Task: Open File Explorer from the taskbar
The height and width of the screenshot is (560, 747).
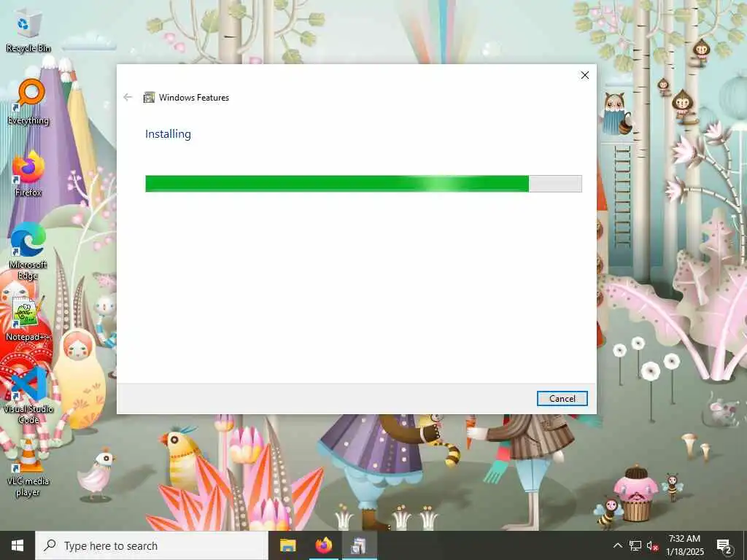Action: [287, 545]
